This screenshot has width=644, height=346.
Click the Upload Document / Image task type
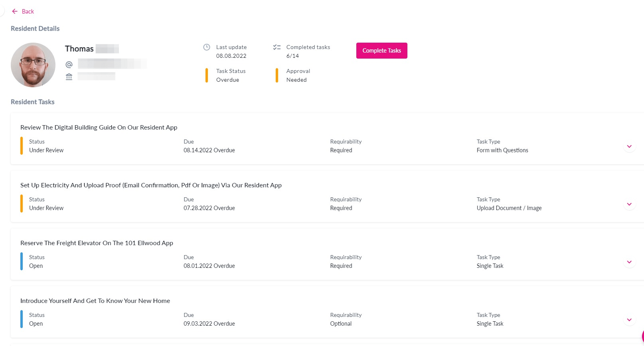tap(509, 208)
